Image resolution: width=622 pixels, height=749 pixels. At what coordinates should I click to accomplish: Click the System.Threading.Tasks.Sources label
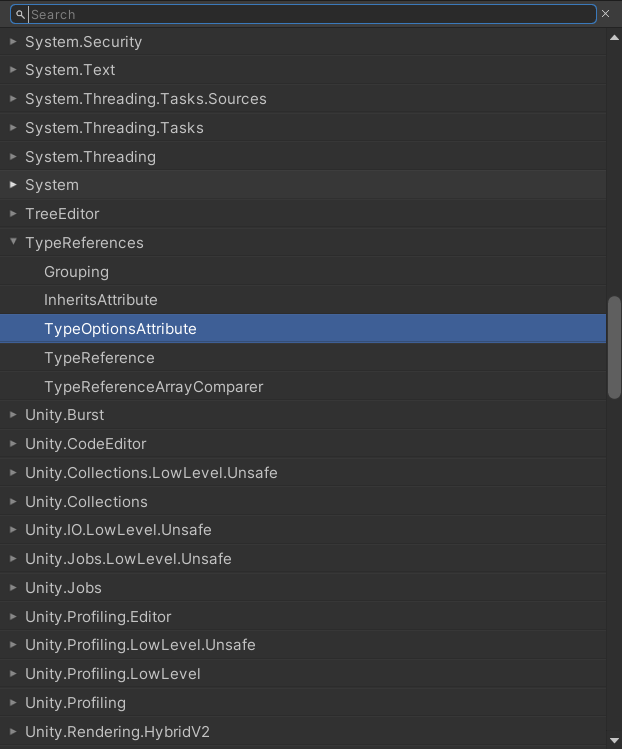146,99
